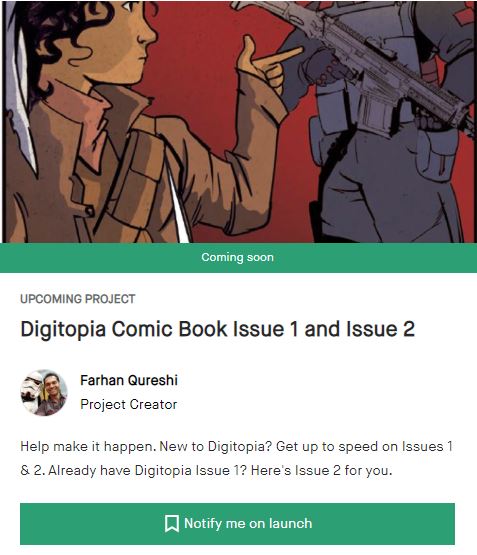Click the Project Creator subtitle text

[x=128, y=404]
